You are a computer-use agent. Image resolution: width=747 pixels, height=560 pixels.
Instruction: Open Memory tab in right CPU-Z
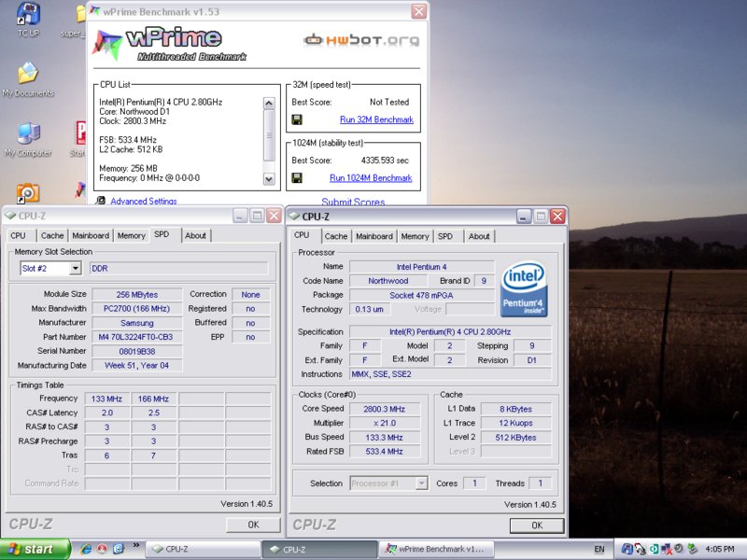(x=415, y=236)
